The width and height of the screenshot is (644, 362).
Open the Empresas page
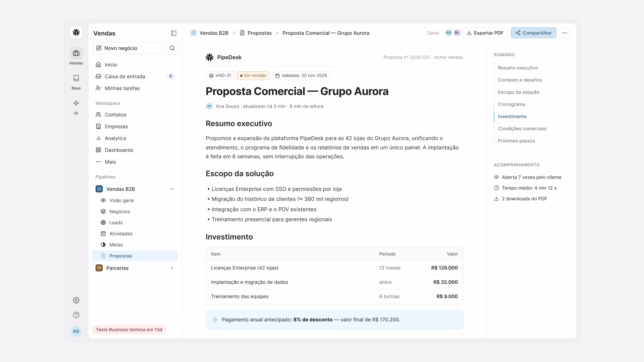tap(135, 126)
